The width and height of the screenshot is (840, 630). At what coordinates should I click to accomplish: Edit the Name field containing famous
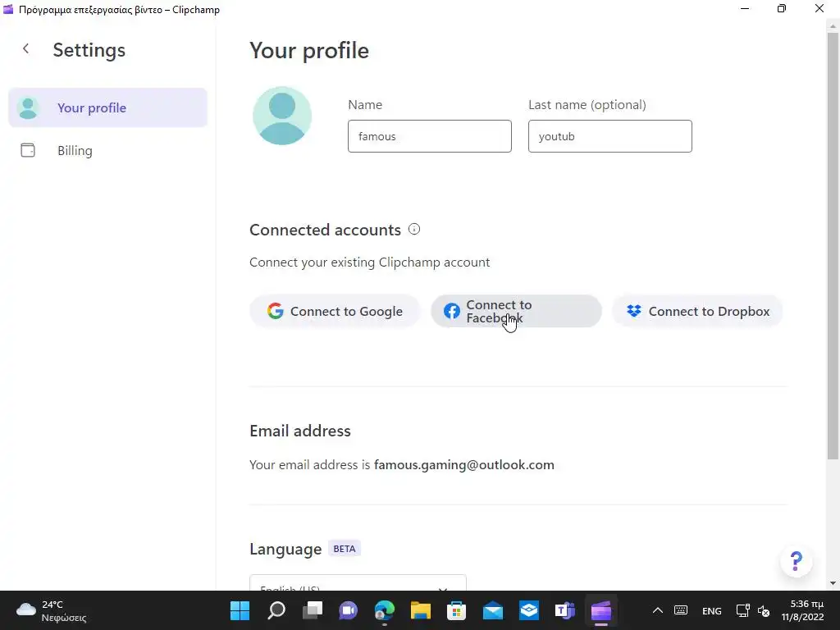pyautogui.click(x=430, y=136)
